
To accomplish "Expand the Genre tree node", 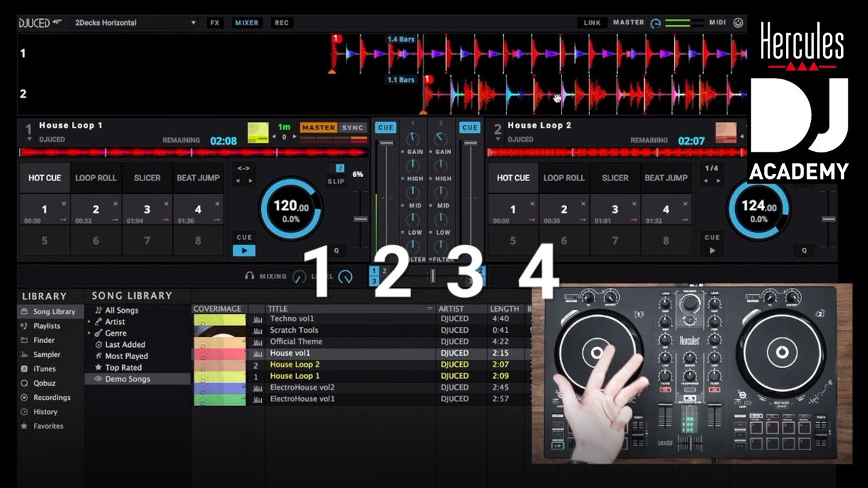I will tap(90, 333).
